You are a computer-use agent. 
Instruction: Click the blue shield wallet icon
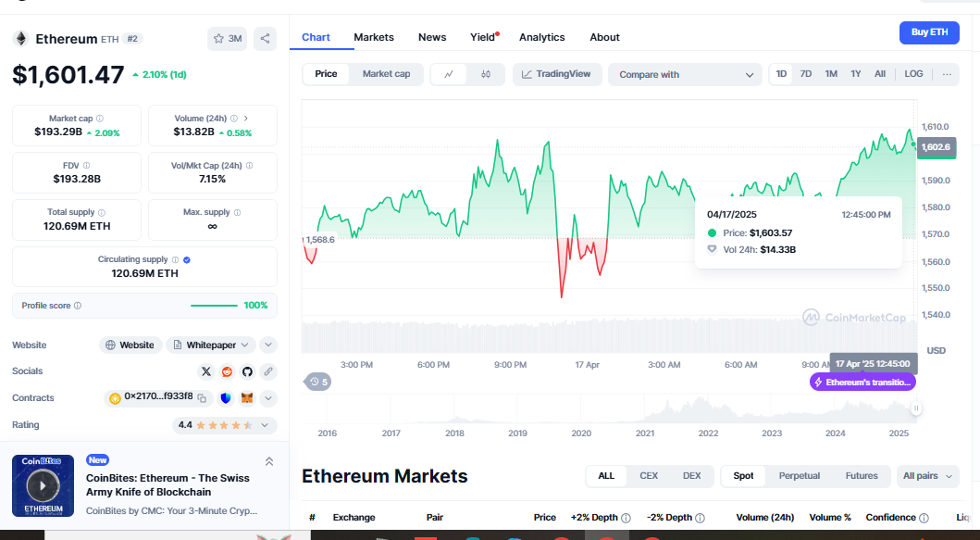point(226,398)
